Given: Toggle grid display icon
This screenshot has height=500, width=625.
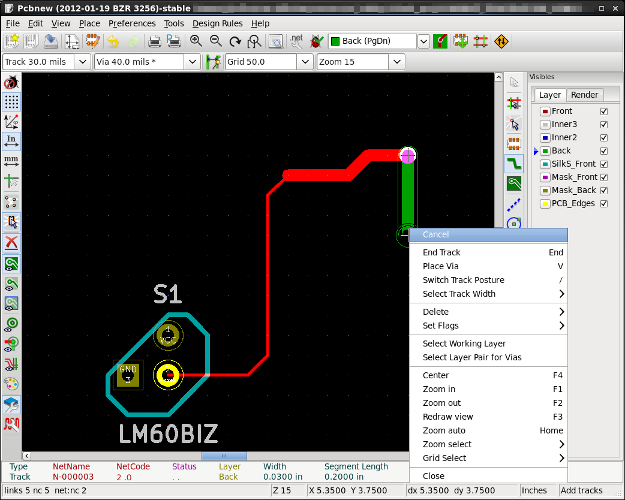Looking at the screenshot, I should [11, 102].
